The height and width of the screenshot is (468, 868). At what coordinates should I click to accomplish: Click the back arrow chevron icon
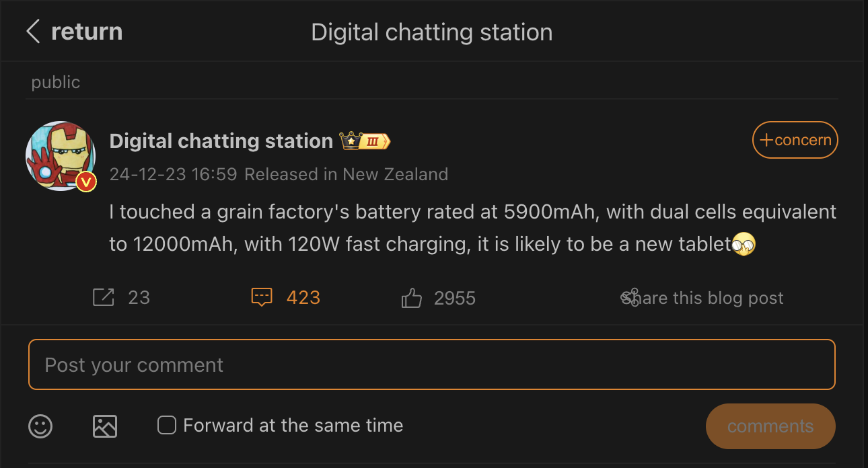(33, 32)
